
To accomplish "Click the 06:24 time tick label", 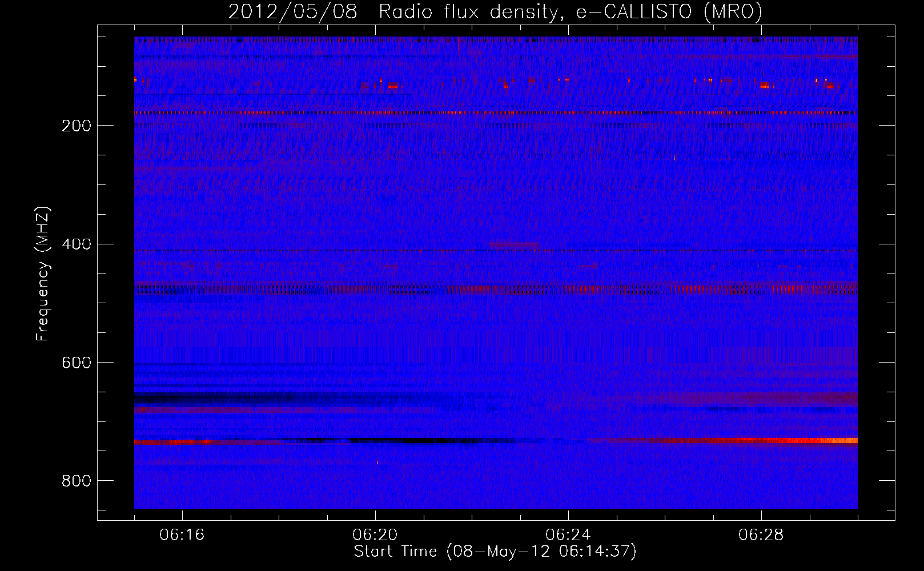I will coord(568,534).
